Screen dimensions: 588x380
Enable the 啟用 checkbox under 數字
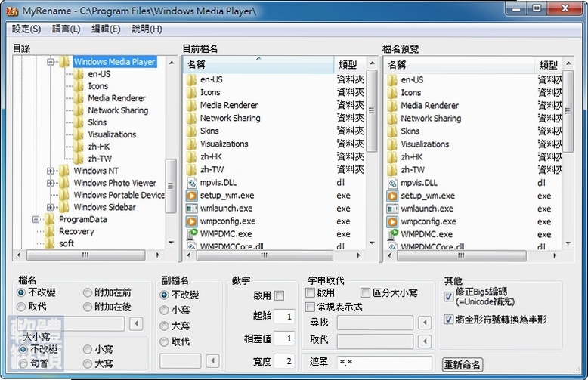click(279, 295)
